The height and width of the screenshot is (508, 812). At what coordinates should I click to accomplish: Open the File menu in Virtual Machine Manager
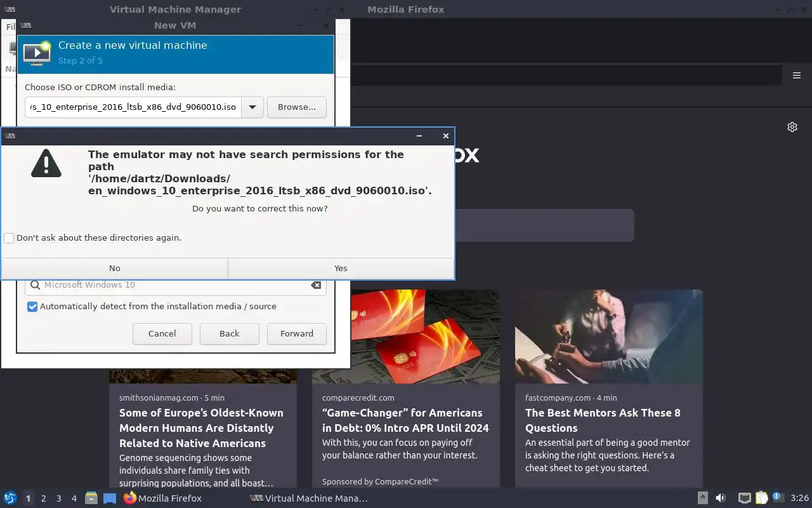click(10, 27)
